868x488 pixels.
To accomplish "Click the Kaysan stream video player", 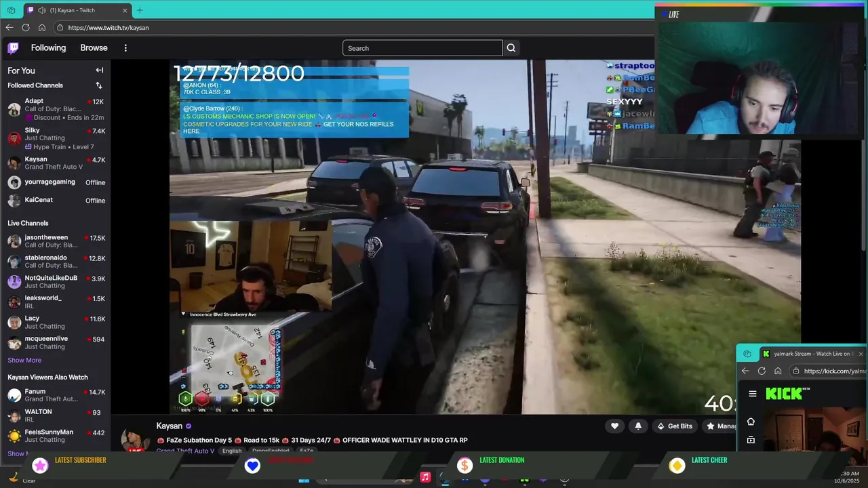I will [485, 237].
